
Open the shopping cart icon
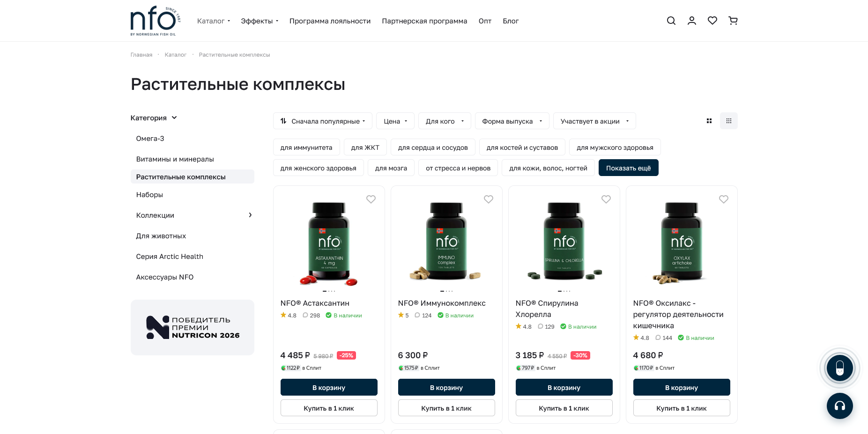[733, 21]
